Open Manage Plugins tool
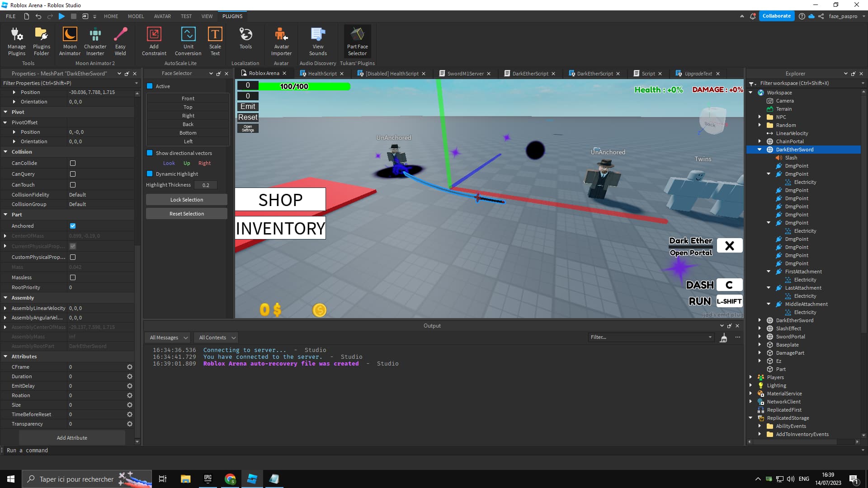This screenshot has width=868, height=488. tap(17, 41)
